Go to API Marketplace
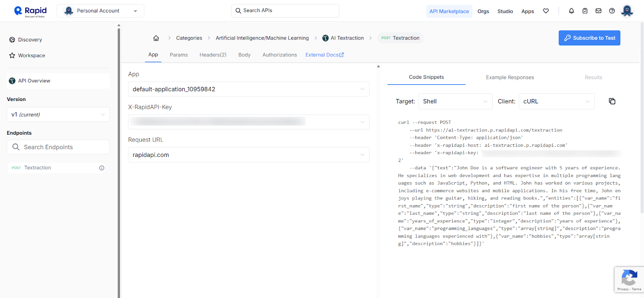 [x=449, y=11]
